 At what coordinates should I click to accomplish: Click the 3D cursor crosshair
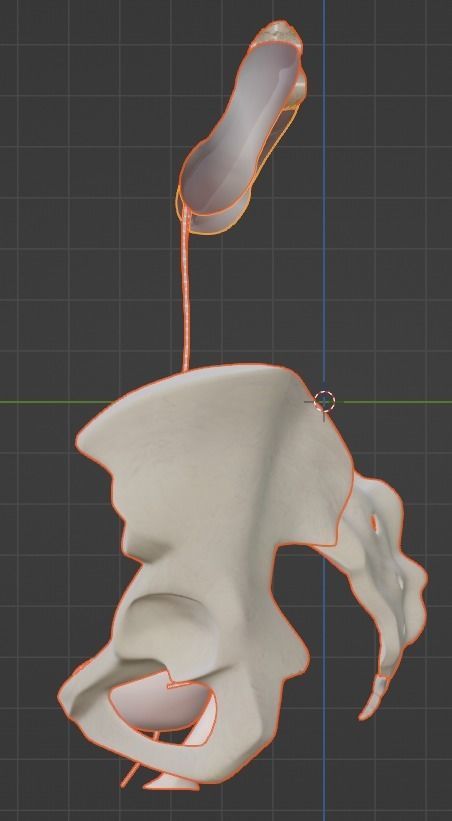click(x=324, y=402)
